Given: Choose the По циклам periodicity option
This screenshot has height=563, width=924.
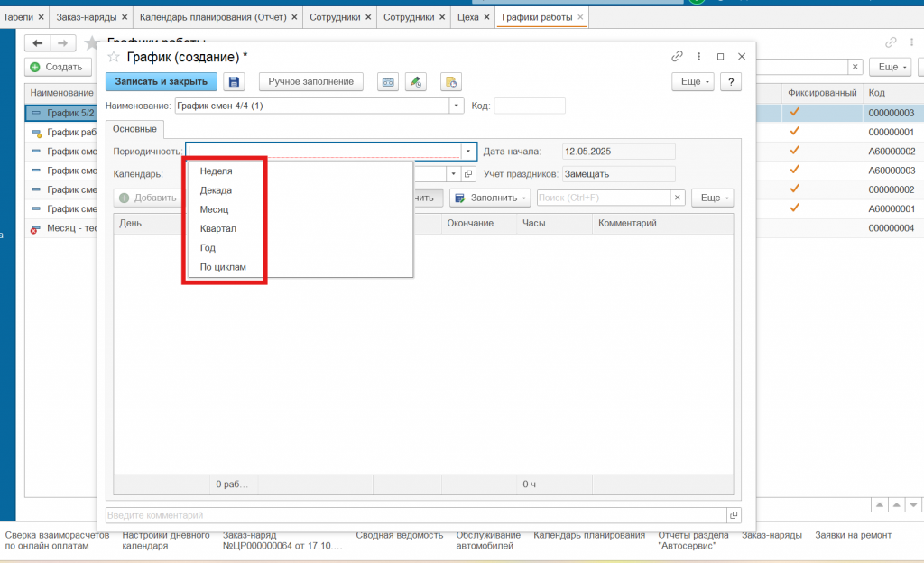Looking at the screenshot, I should click(223, 268).
